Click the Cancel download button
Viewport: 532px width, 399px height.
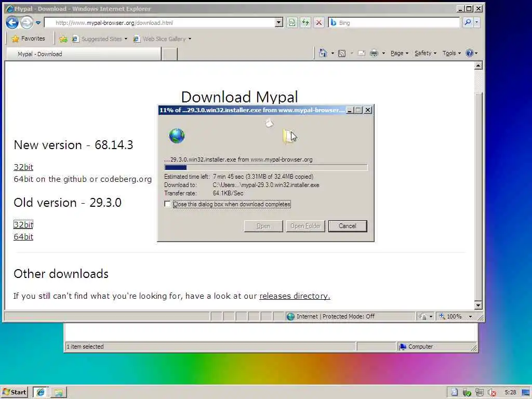click(348, 226)
